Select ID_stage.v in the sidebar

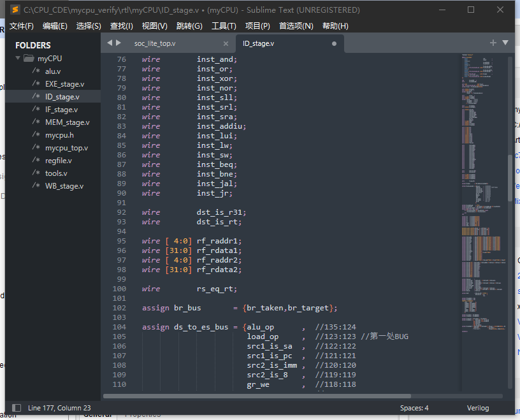tap(62, 97)
